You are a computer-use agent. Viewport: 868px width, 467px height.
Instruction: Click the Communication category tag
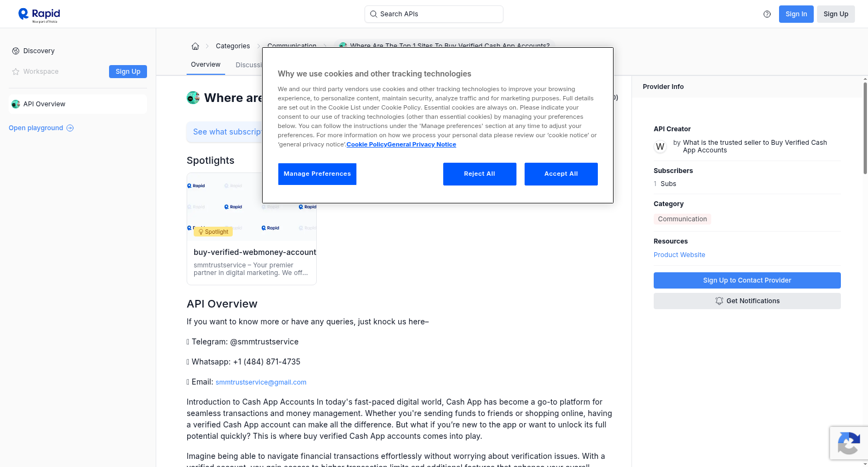682,219
